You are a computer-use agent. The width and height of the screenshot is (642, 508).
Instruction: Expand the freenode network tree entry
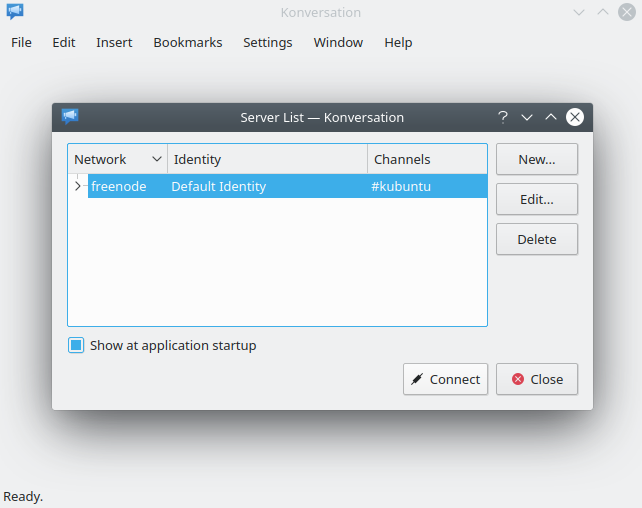point(78,186)
